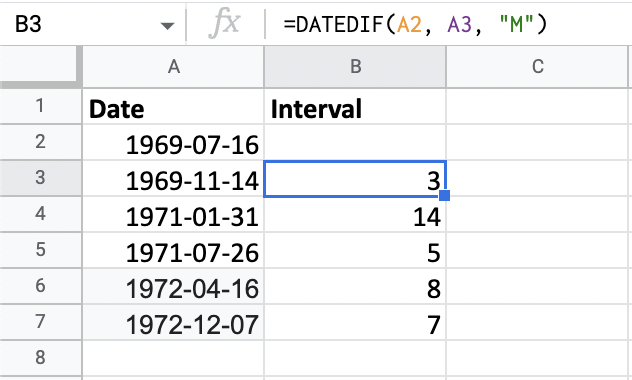
Task: Click selected cell B3 showing 3
Action: pyautogui.click(x=355, y=179)
